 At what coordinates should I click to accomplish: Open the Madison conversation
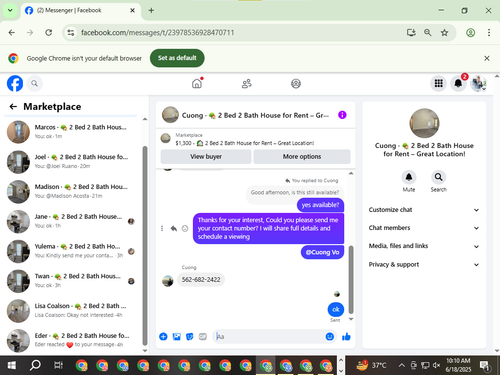pos(72,192)
